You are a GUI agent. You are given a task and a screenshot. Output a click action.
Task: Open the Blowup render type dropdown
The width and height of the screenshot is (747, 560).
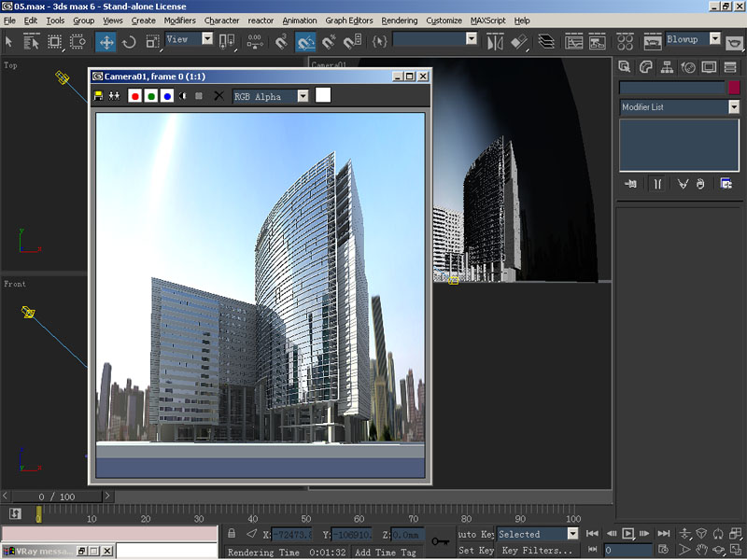pos(715,39)
